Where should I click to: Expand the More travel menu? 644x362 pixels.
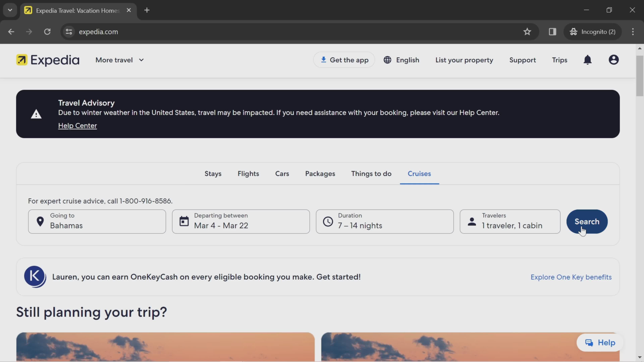pyautogui.click(x=120, y=60)
